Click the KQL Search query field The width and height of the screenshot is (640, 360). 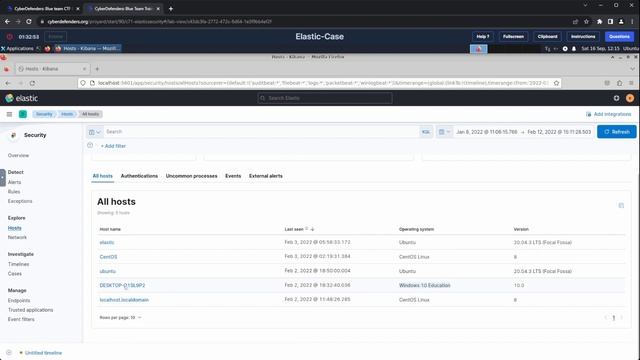(261, 132)
